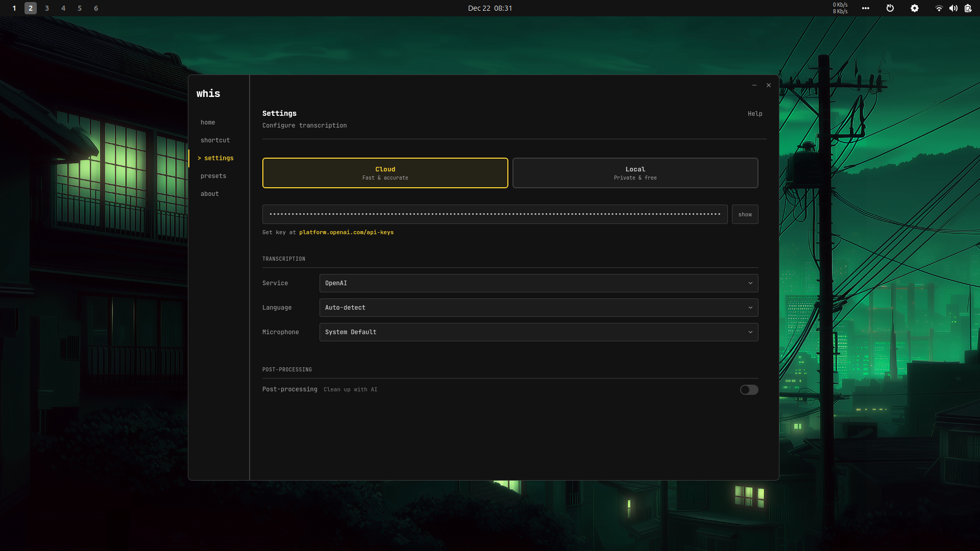Click the settings gear icon in the tray

[x=915, y=8]
